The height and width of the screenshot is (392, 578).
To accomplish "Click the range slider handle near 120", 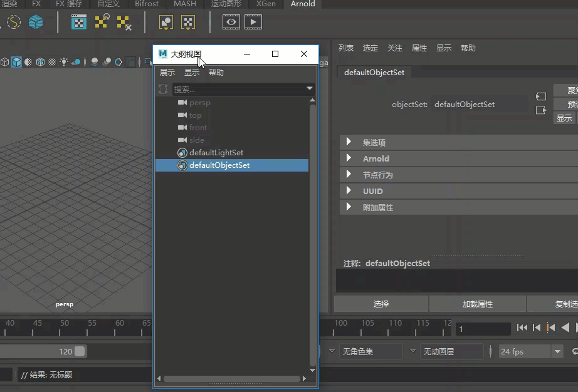I will 80,351.
